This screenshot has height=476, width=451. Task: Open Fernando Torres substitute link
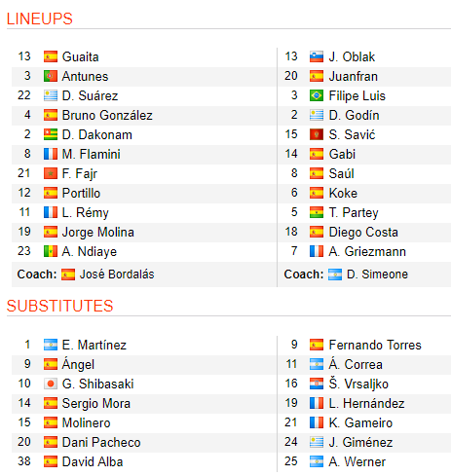tap(375, 345)
